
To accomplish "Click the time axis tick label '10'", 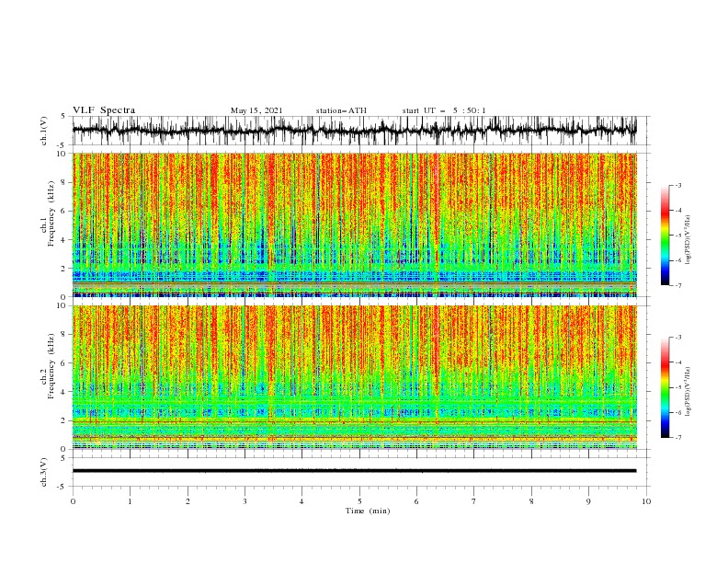I will [x=646, y=501].
